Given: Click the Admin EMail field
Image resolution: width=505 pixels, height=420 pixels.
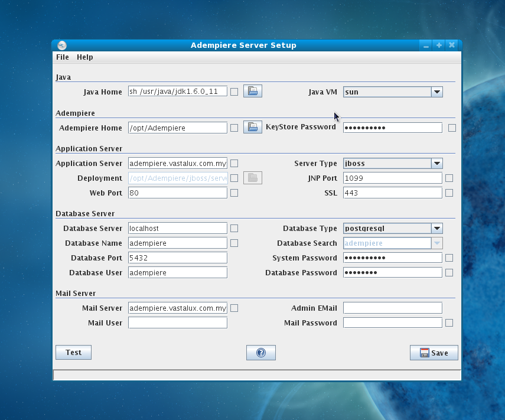Looking at the screenshot, I should (393, 308).
